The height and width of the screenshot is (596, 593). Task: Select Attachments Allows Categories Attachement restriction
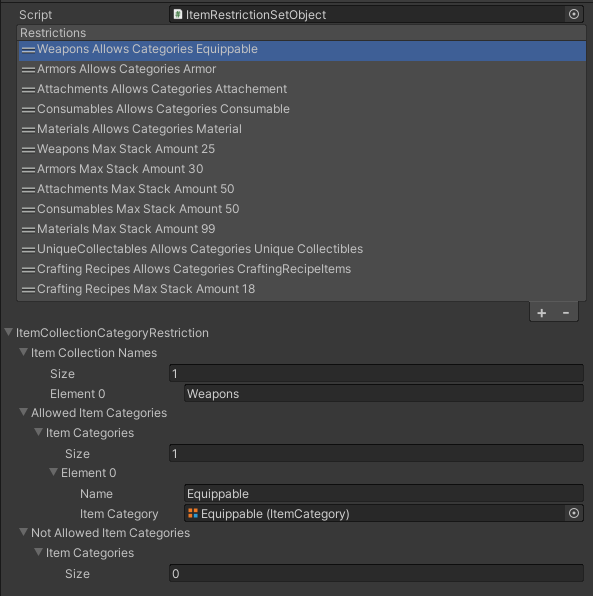(x=302, y=89)
